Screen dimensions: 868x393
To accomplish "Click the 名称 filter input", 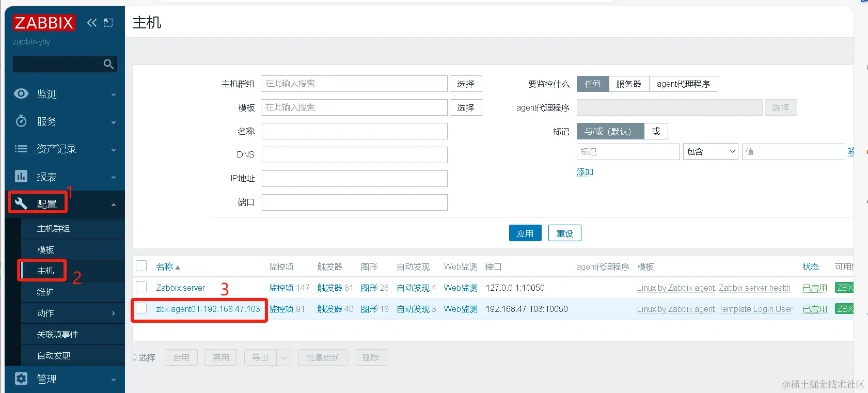I will (355, 131).
